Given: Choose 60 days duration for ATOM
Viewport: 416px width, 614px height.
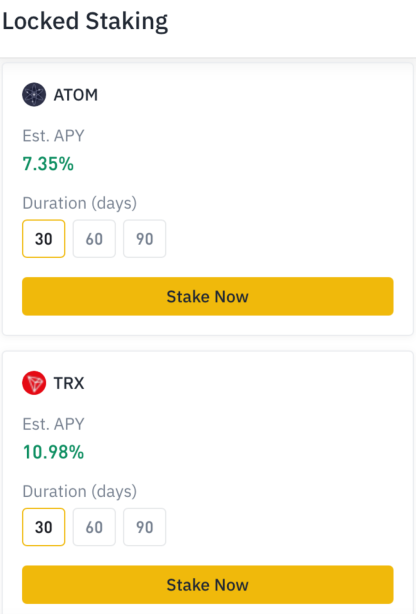Looking at the screenshot, I should [x=94, y=238].
